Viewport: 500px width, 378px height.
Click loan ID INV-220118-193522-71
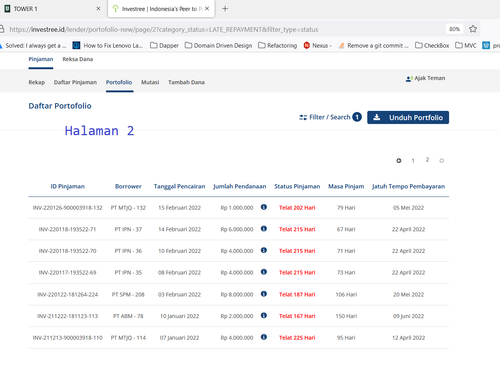(68, 229)
